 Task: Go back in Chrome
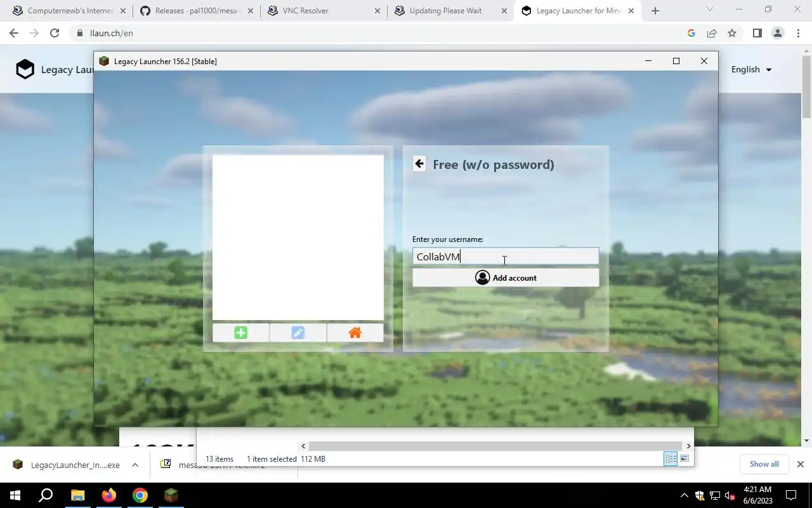tap(14, 33)
